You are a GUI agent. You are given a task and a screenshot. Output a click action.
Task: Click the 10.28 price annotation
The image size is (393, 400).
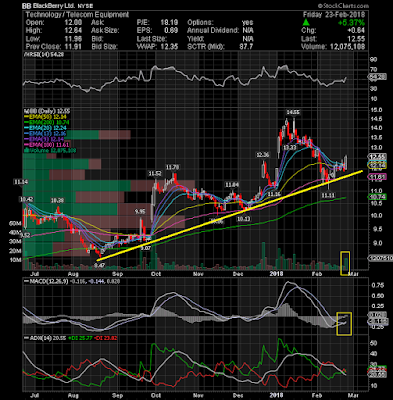[x=57, y=200]
